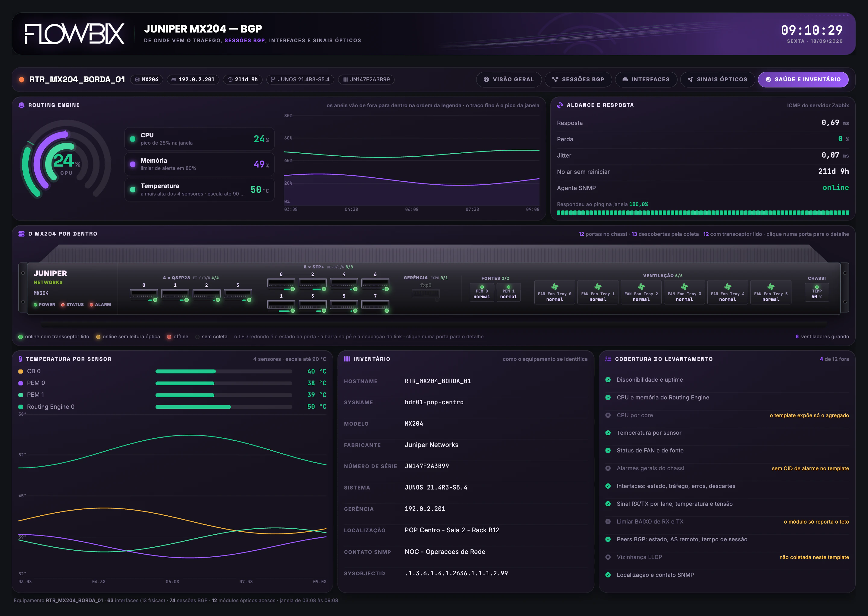The height and width of the screenshot is (616, 868).
Task: Select the Fan Tray 3 fan icon
Action: [x=684, y=287]
